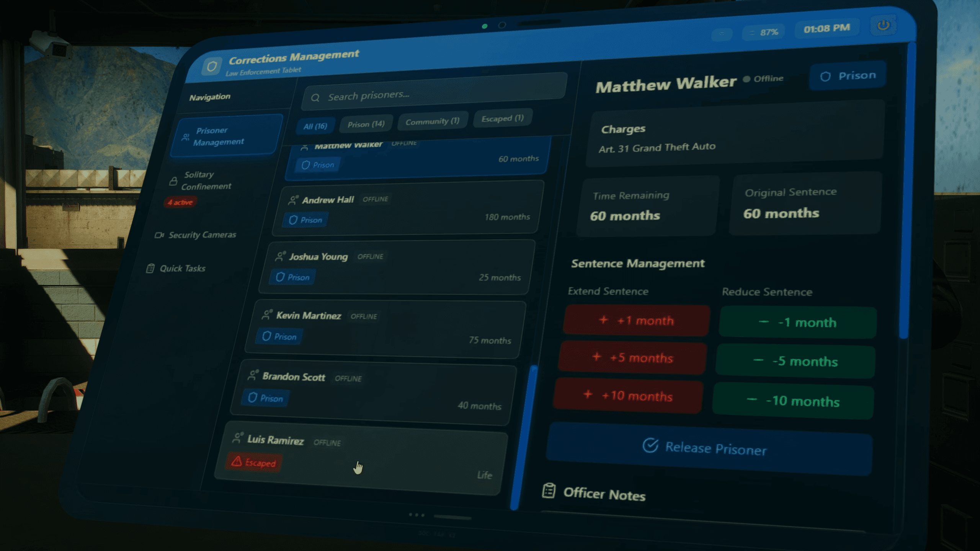Extend sentence by +5 months
The width and height of the screenshot is (980, 551).
click(633, 358)
